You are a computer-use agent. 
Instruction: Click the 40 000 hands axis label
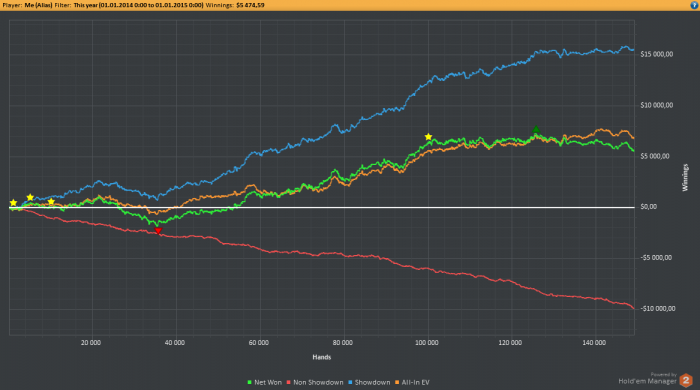tap(175, 343)
